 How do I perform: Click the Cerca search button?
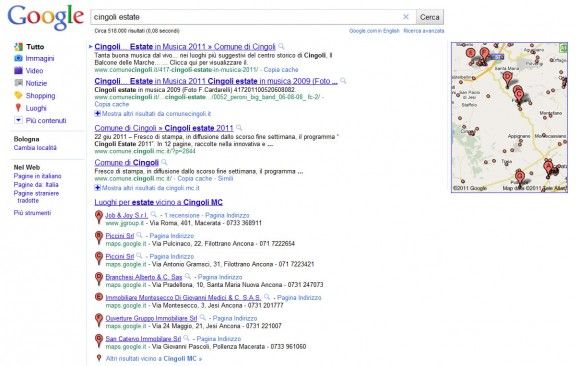[429, 17]
